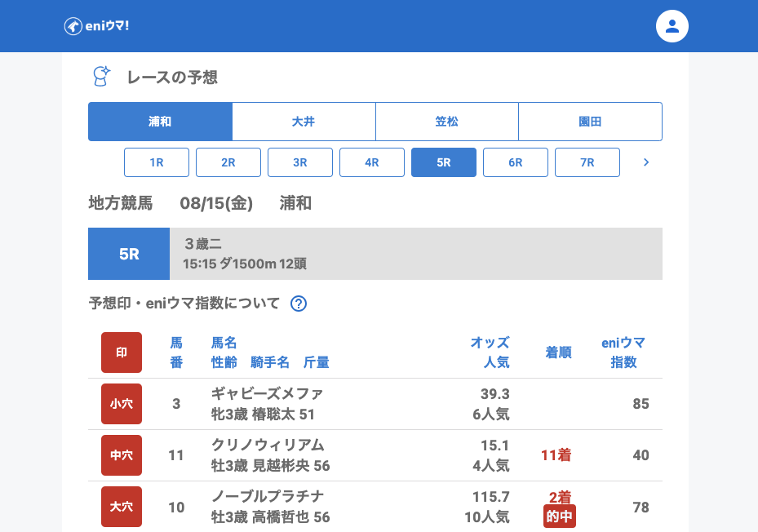Click the eniウマ! logo in header

point(96,26)
